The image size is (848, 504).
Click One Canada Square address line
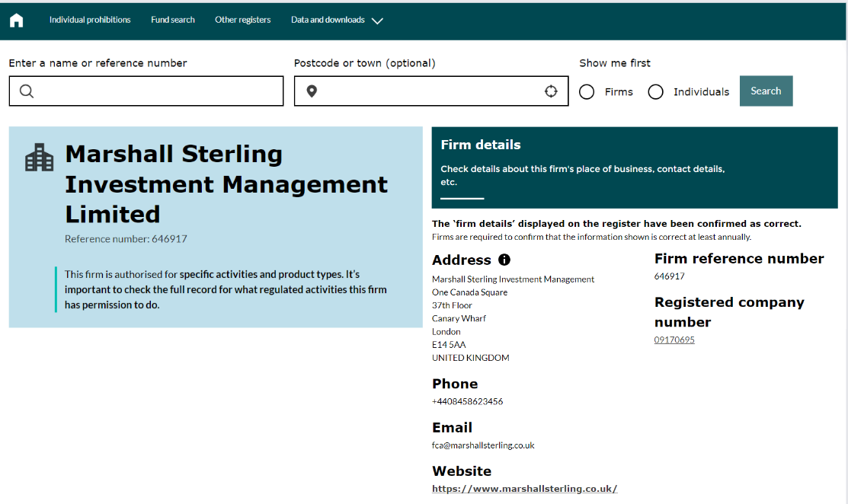point(469,292)
